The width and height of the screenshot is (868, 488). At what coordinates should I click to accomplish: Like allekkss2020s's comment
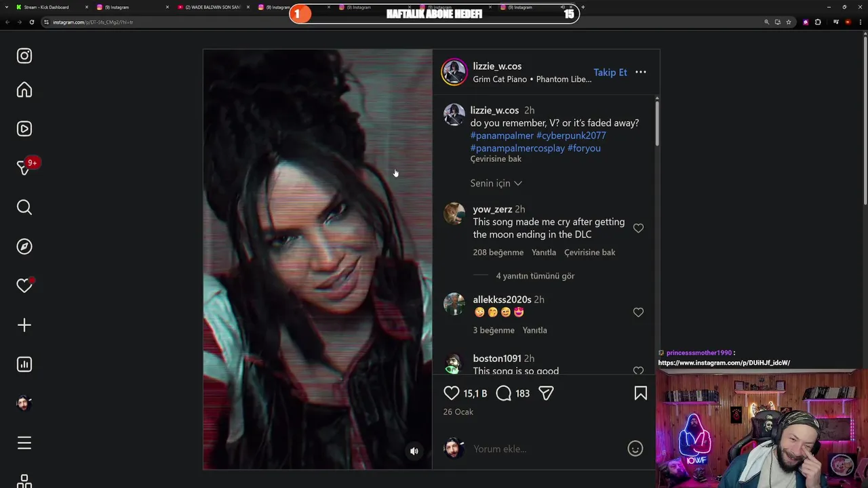[638, 312]
